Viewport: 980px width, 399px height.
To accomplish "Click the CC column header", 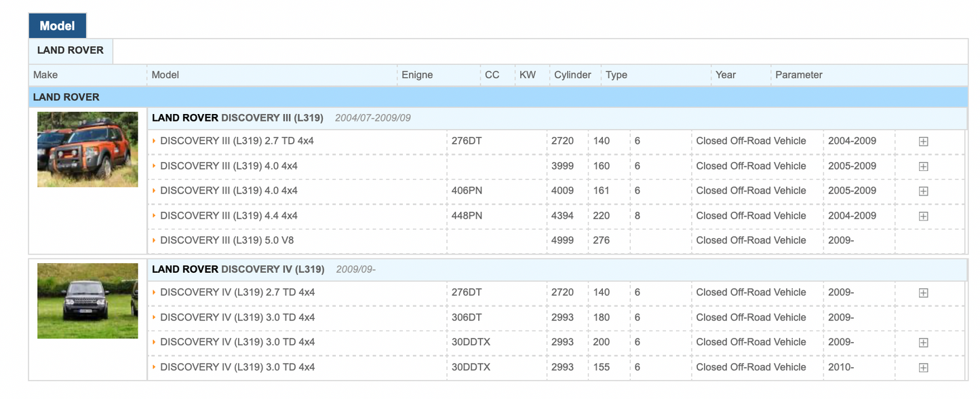I will point(492,75).
